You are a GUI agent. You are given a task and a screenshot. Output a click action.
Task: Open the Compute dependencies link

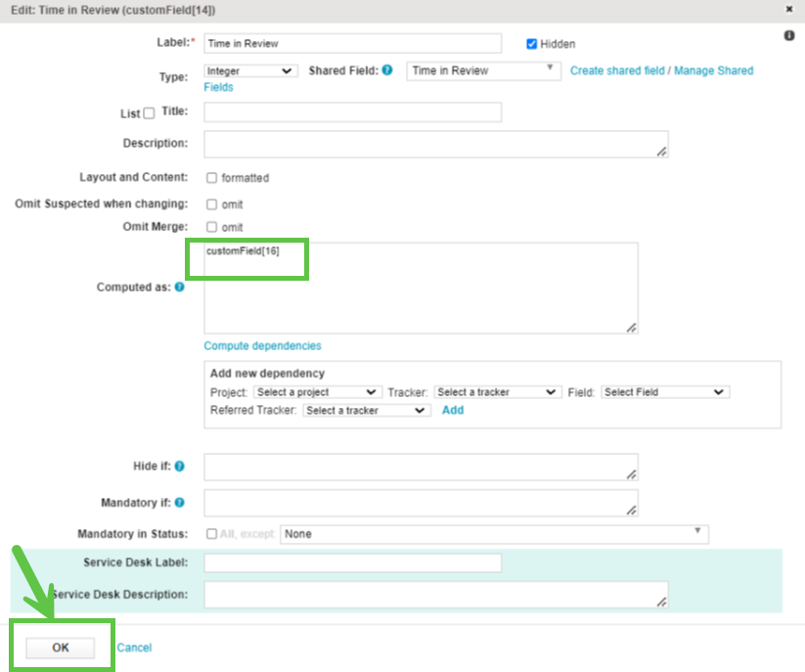(262, 345)
